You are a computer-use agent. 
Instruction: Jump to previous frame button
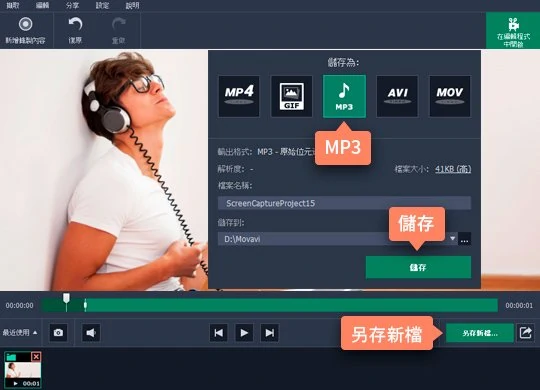coord(218,332)
